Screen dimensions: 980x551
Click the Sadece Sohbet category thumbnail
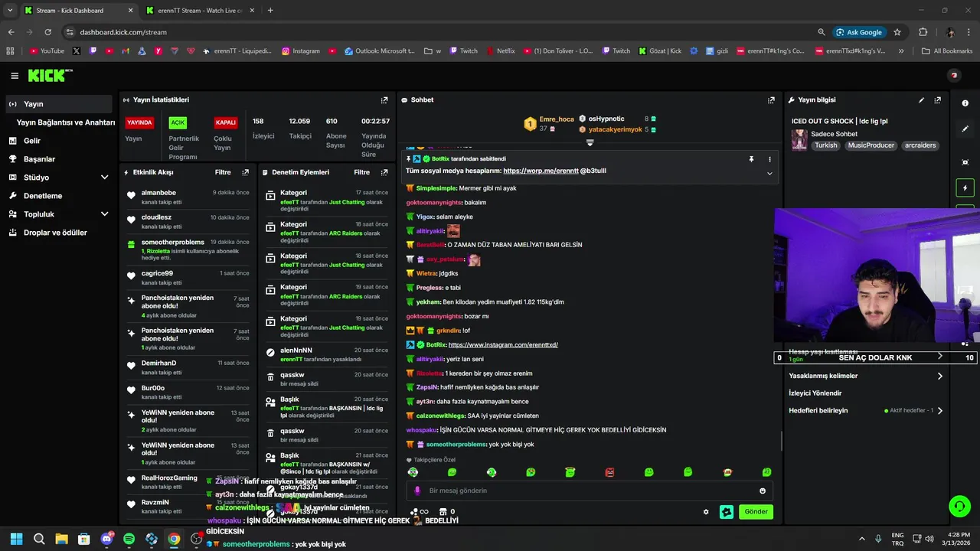coord(799,140)
